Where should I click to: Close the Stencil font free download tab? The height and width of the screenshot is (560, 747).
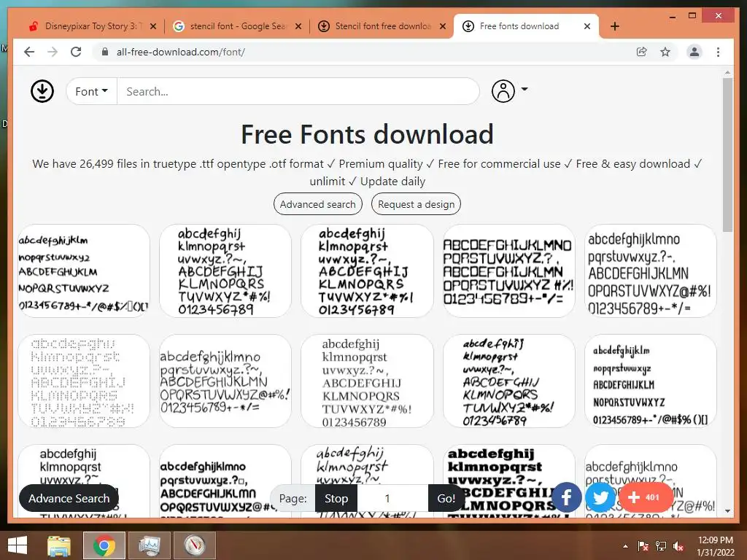(x=443, y=26)
